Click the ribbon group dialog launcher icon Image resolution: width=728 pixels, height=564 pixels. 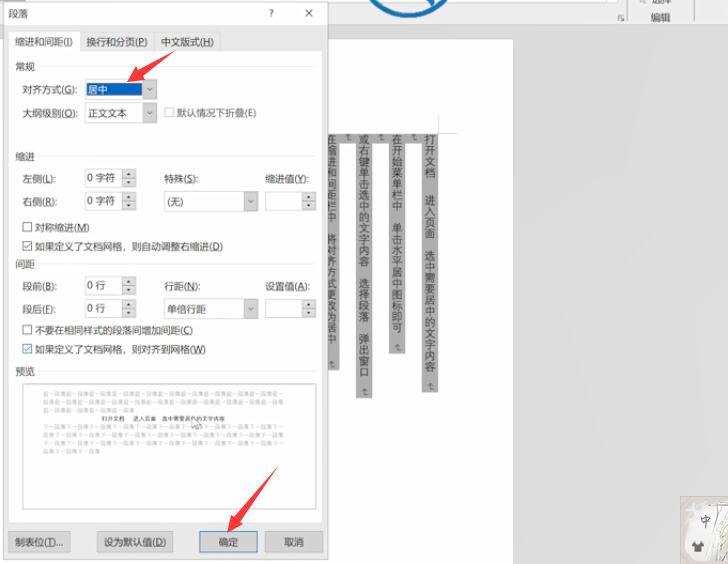coord(621,18)
